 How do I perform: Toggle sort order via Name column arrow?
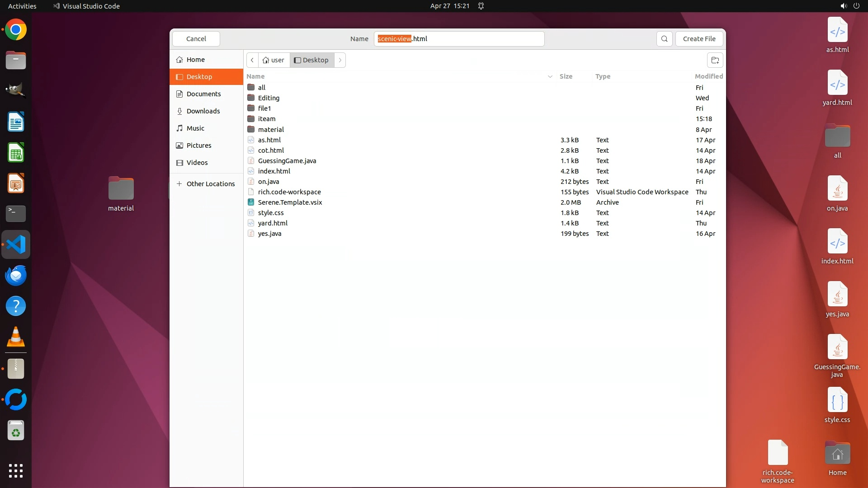(550, 76)
